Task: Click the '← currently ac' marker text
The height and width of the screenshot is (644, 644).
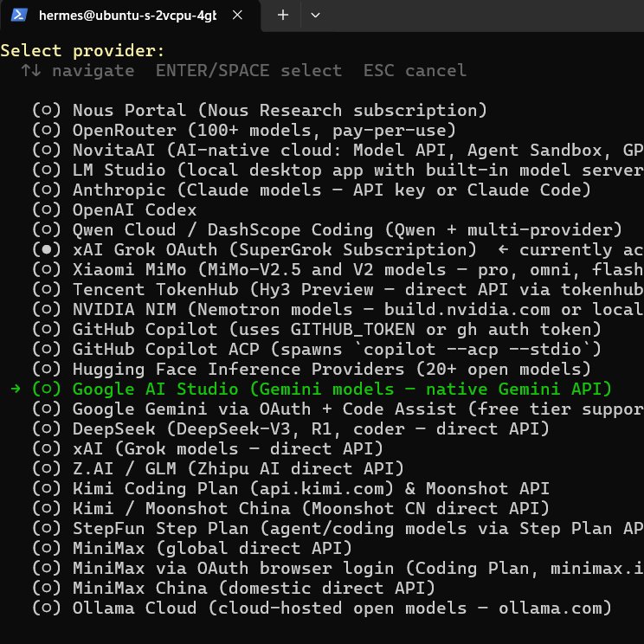Action: tap(571, 249)
